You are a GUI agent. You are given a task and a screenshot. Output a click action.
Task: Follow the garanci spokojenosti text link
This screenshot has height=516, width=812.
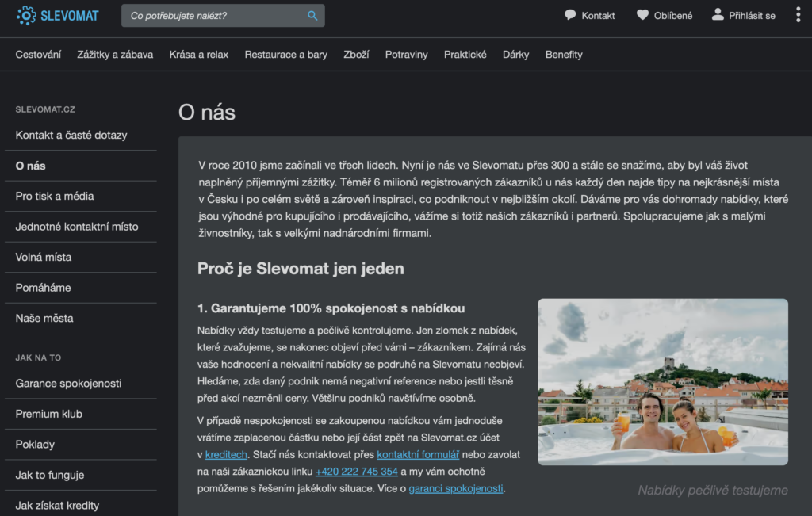click(x=456, y=488)
